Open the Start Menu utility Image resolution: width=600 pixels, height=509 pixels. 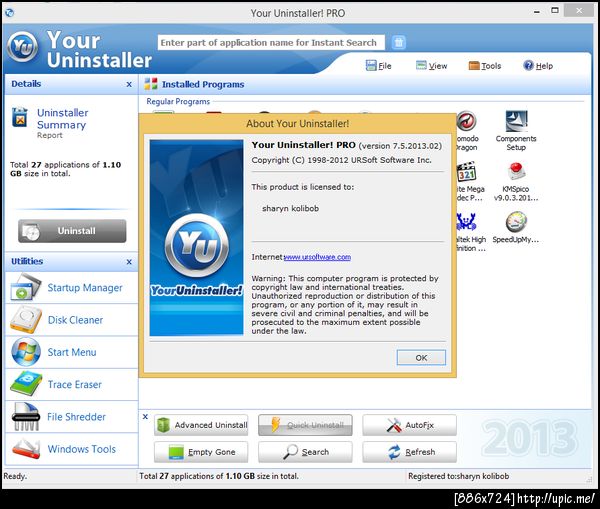[72, 352]
